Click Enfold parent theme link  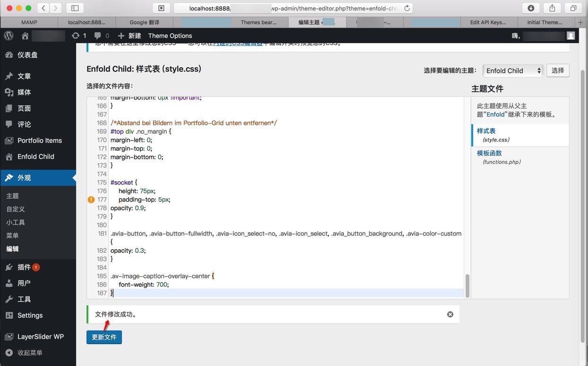point(495,114)
